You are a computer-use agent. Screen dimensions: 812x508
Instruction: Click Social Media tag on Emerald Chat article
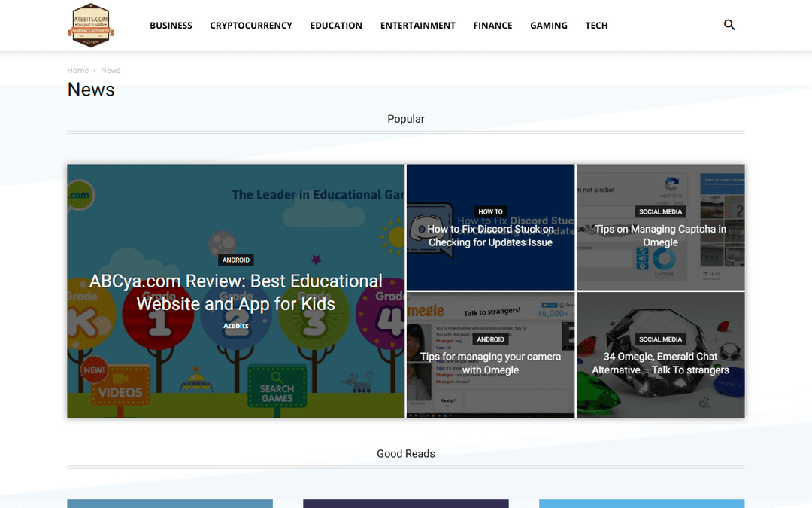pyautogui.click(x=660, y=339)
